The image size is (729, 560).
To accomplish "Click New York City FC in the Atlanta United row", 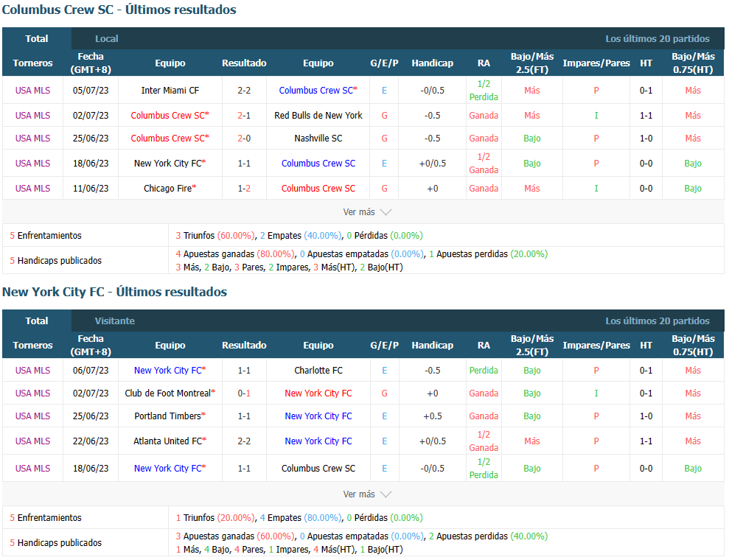I will [318, 441].
